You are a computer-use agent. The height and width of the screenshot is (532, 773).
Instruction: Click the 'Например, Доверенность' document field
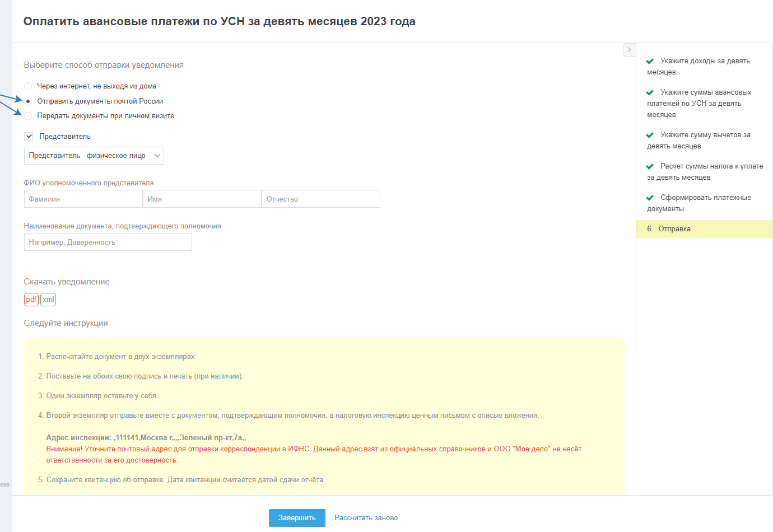[x=108, y=242]
